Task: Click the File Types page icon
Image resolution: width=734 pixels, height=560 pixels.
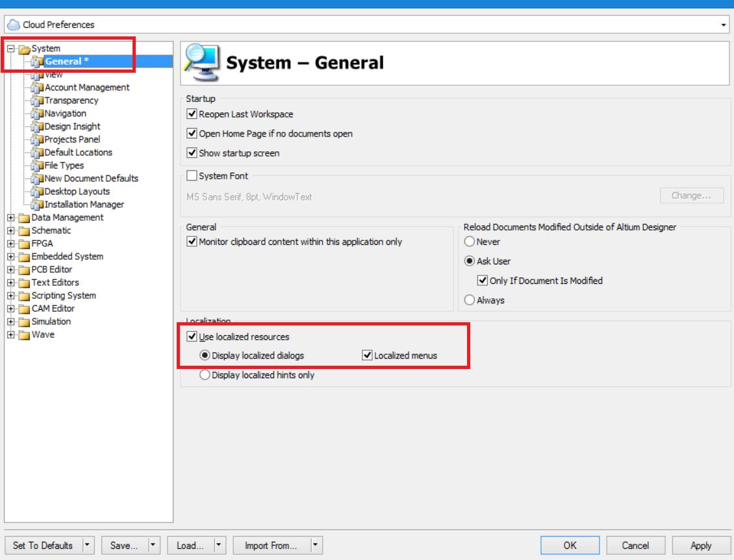Action: [37, 166]
